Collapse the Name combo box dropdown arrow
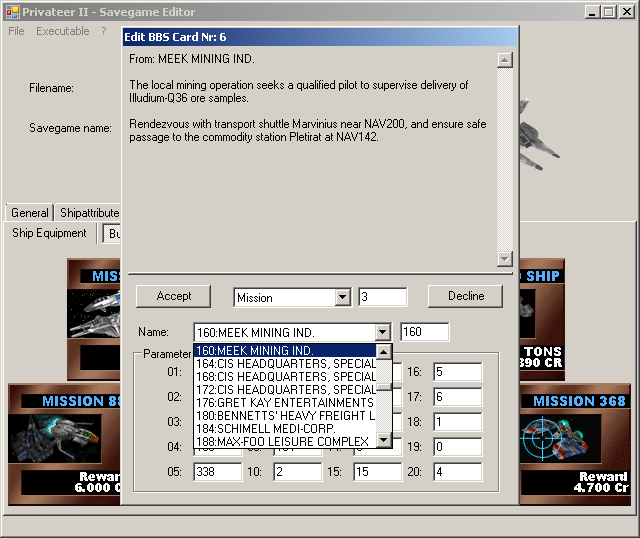This screenshot has height=538, width=640. click(381, 332)
